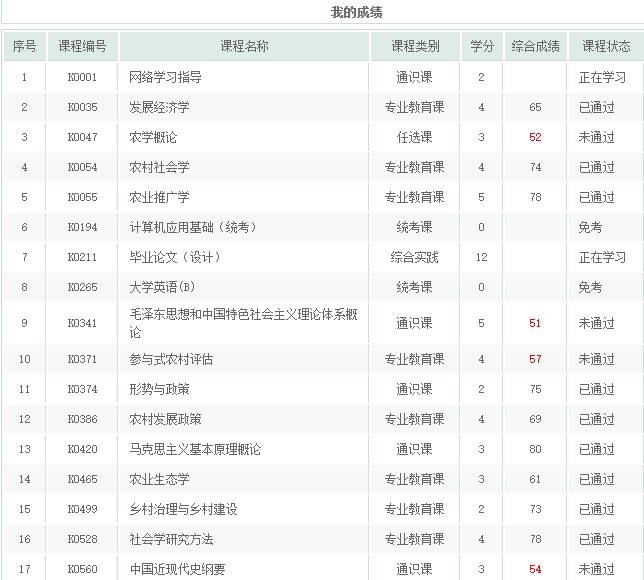644x580 pixels.
Task: Sort by the 综合成绩 column header
Action: pos(536,47)
